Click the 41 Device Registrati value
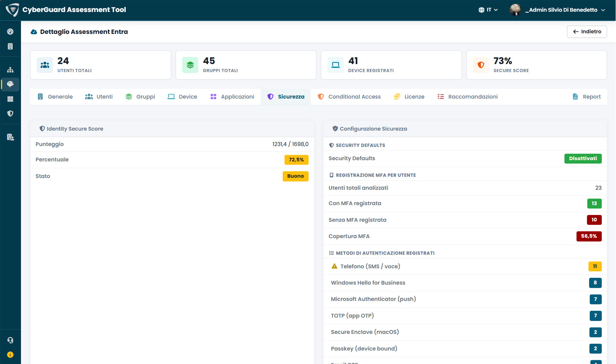 pyautogui.click(x=353, y=61)
